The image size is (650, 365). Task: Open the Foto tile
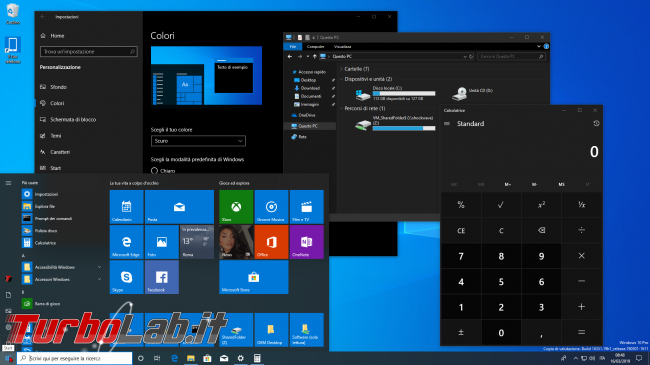pos(162,242)
